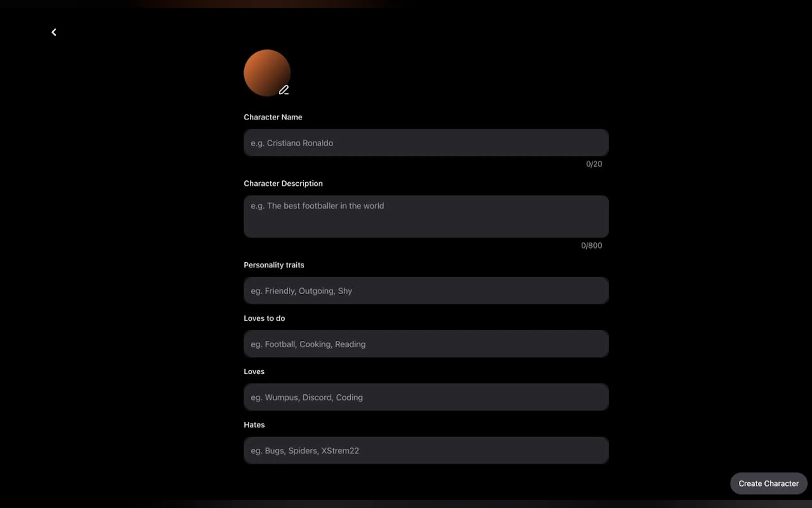Focus the field with 'Wumpus, Discord, Coding' placeholder
Screen dimensions: 812x508
pyautogui.click(x=426, y=397)
